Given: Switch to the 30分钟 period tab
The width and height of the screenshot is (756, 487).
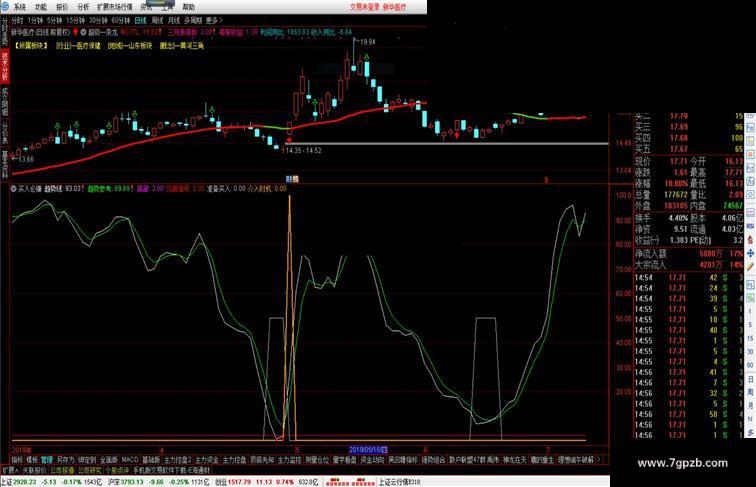Looking at the screenshot, I should pyautogui.click(x=98, y=20).
